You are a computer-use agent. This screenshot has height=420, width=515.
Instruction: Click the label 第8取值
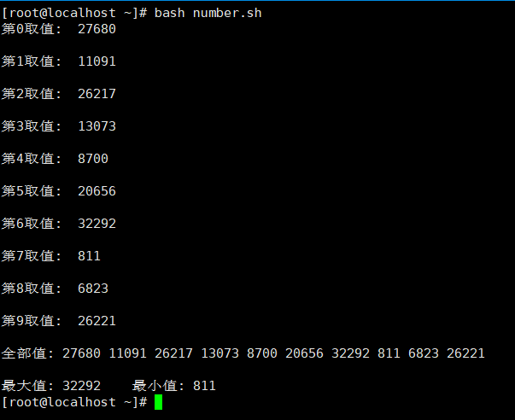coord(32,289)
